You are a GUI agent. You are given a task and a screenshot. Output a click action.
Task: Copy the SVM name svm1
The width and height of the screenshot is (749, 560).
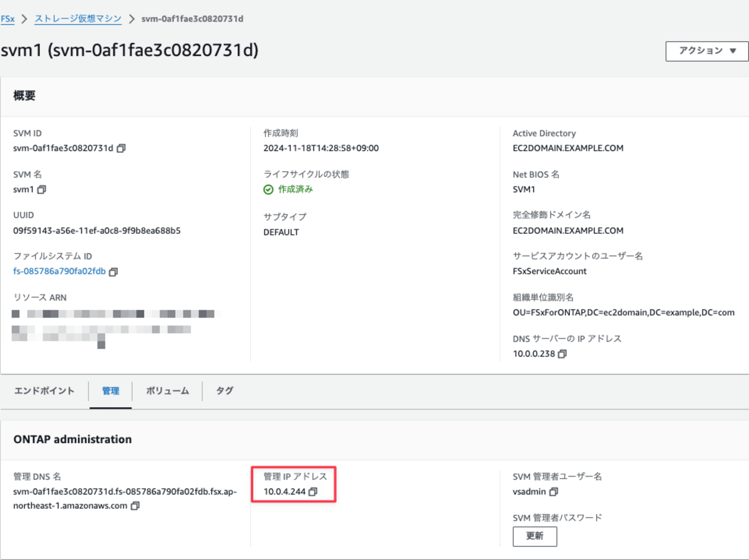click(x=42, y=189)
